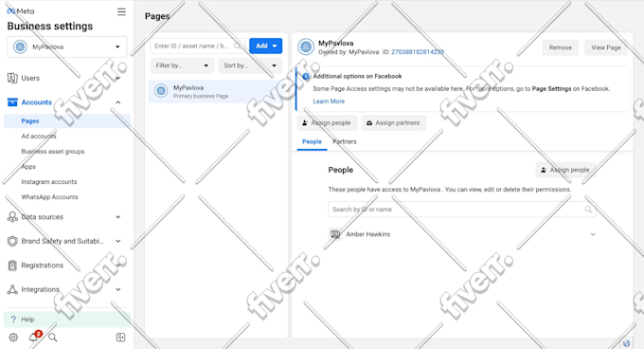644x349 pixels.
Task: Click the Assign partners button
Action: [x=393, y=123]
